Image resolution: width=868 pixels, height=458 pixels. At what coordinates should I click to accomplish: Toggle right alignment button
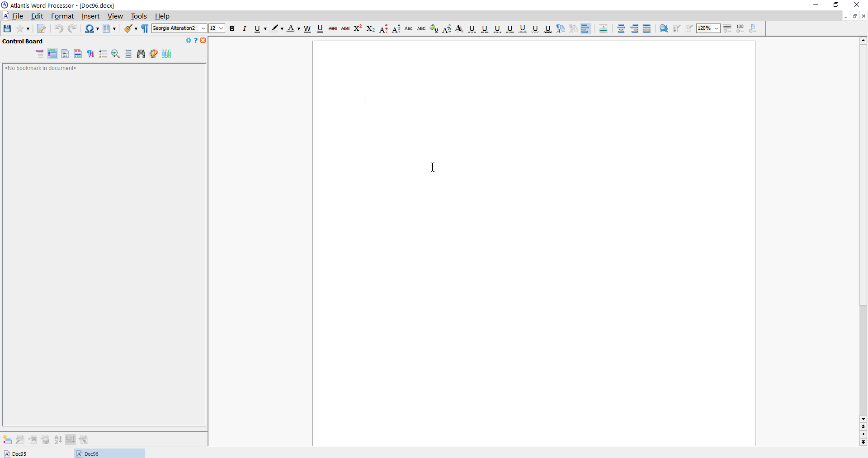[x=634, y=28]
